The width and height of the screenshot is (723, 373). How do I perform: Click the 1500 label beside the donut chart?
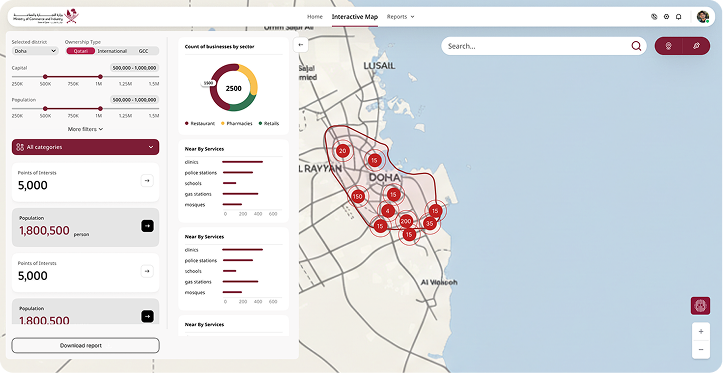click(x=208, y=83)
